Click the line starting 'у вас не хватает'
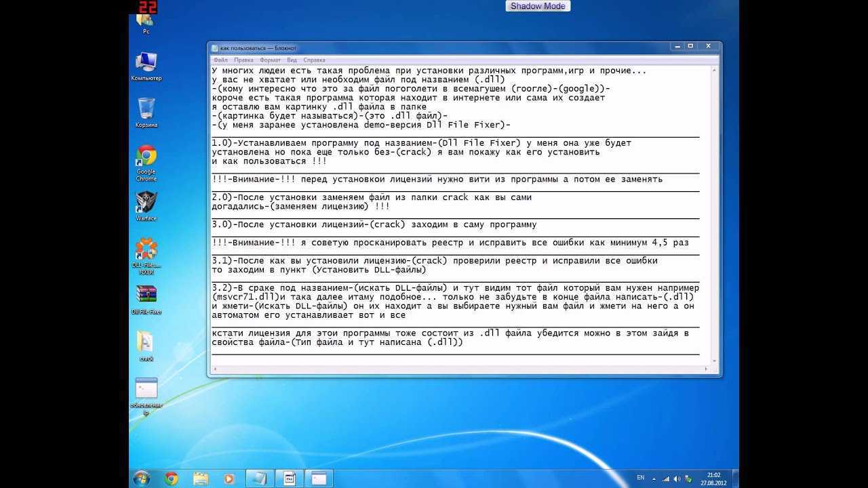 (x=358, y=79)
